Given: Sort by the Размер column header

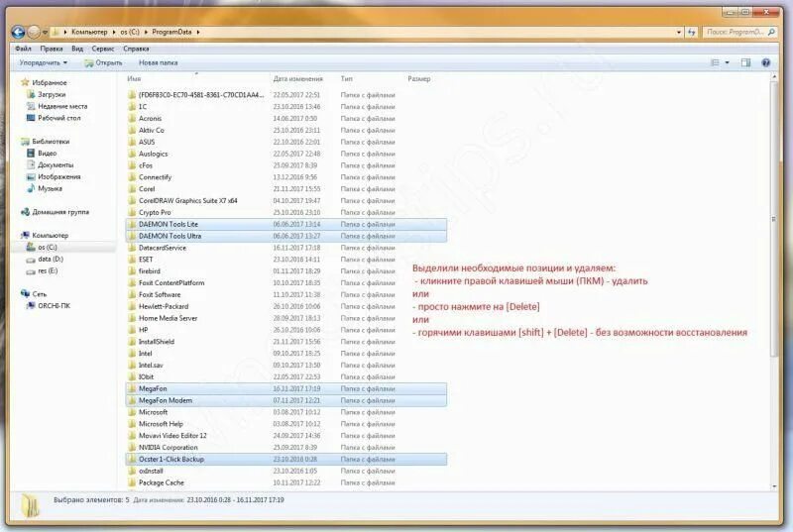Looking at the screenshot, I should point(418,79).
